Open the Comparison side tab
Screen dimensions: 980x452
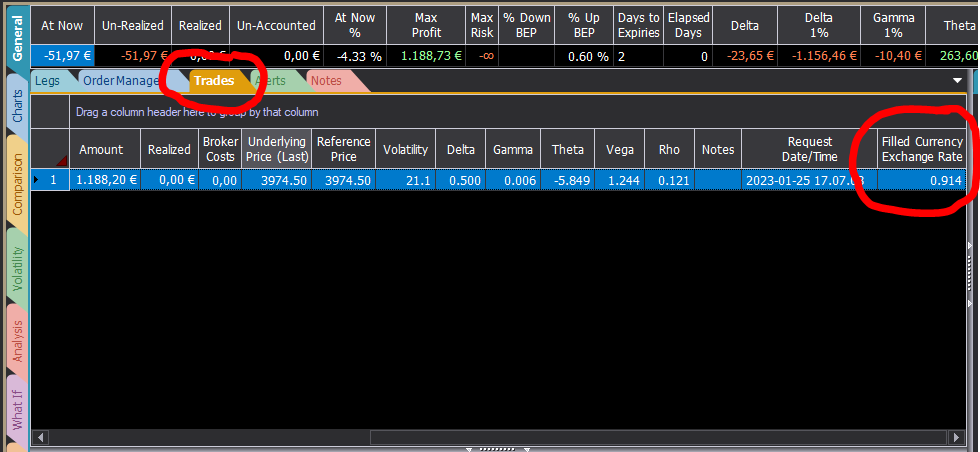(18, 184)
